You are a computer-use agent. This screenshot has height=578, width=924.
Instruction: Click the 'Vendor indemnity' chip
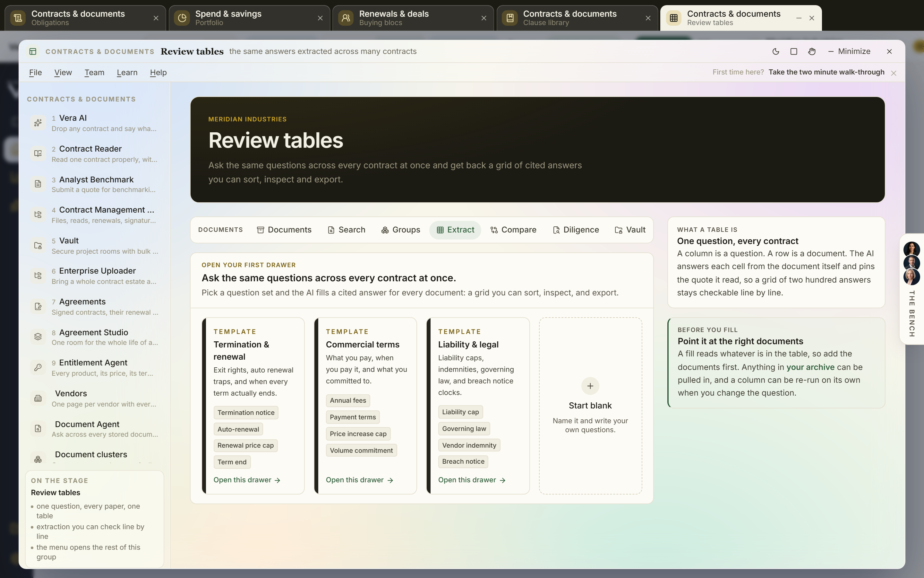pos(469,445)
